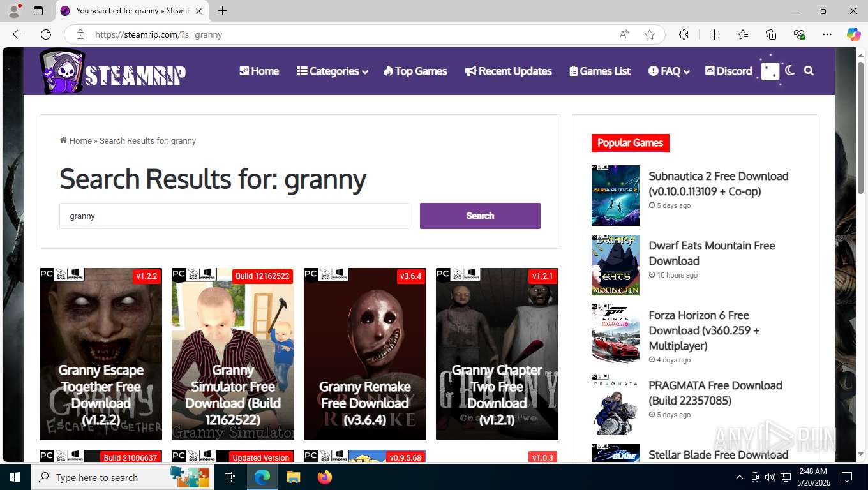
Task: Click the PRAGMATA thumbnail
Action: point(615,405)
